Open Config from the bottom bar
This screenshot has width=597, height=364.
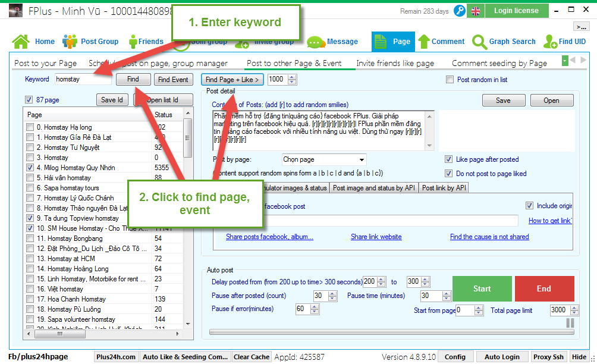[x=455, y=357]
